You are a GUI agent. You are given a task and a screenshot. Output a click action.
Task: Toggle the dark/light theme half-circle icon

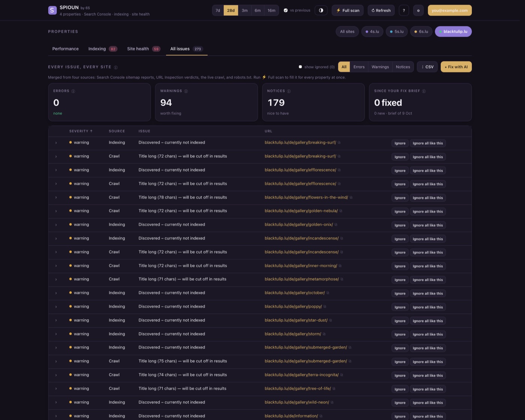pos(321,10)
